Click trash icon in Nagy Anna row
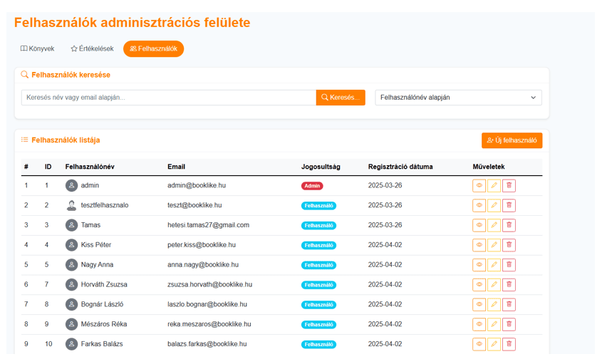Image resolution: width=612 pixels, height=364 pixels. point(509,265)
